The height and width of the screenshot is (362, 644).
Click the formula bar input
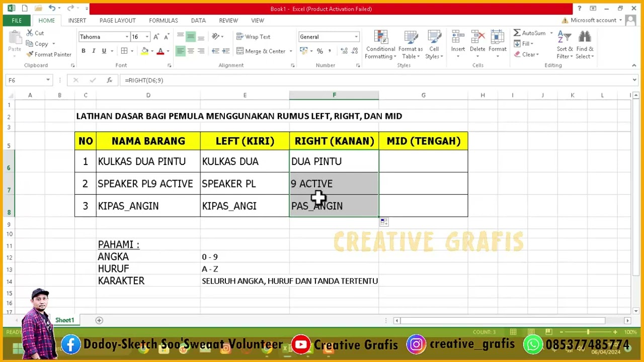click(x=375, y=80)
